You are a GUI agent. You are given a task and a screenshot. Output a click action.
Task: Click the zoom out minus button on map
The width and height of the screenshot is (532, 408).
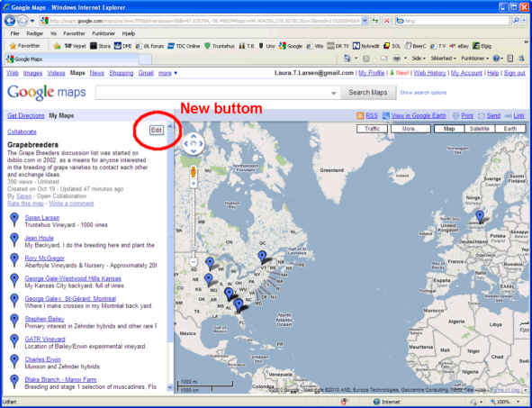(193, 262)
